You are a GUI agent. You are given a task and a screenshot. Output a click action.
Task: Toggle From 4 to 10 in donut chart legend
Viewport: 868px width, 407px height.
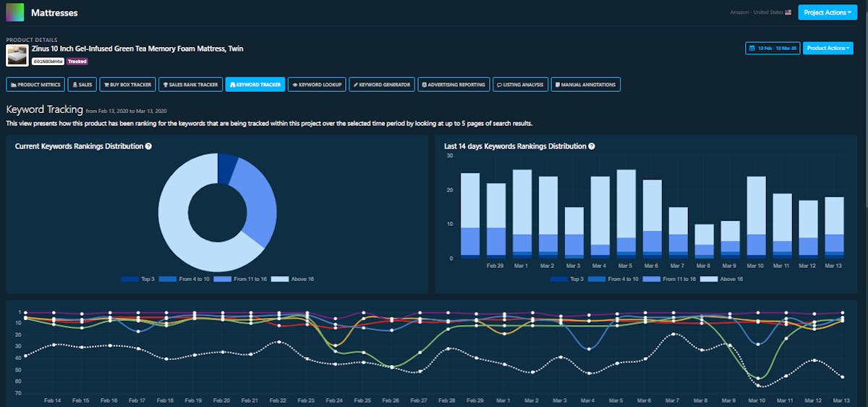coord(185,279)
